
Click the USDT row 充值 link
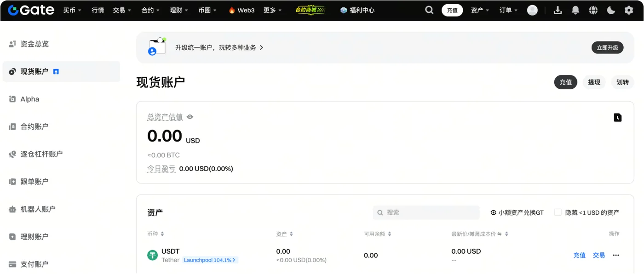pos(580,255)
